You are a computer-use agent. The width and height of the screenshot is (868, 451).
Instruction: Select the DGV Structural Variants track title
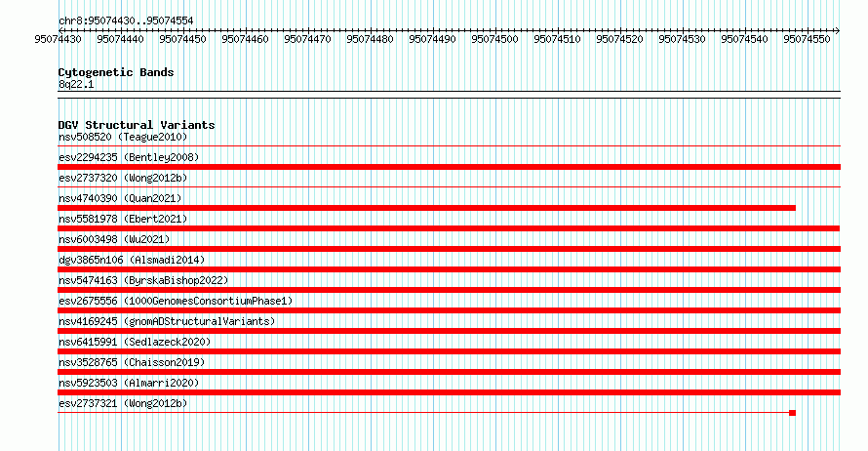point(137,125)
